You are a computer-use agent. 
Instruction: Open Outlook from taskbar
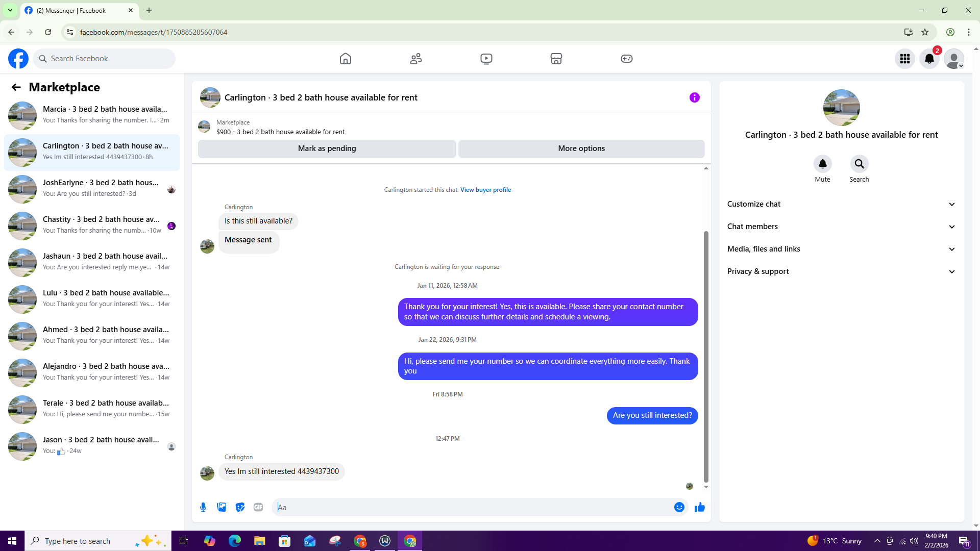pos(310,541)
